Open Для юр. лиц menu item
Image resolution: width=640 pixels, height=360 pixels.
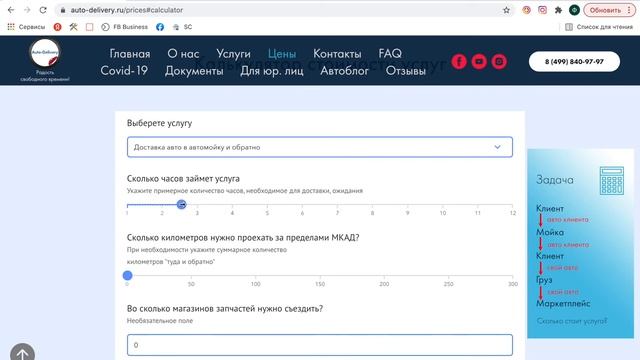tap(271, 71)
